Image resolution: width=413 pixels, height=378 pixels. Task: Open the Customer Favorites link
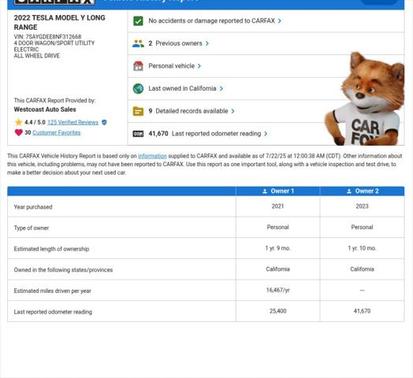(56, 133)
